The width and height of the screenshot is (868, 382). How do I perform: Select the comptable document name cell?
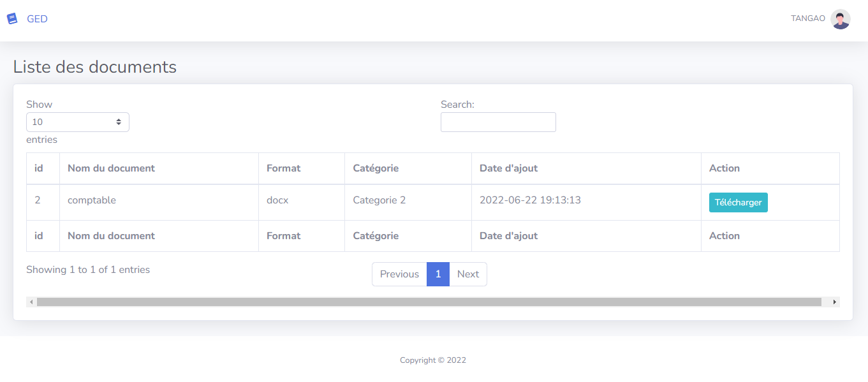pos(92,200)
